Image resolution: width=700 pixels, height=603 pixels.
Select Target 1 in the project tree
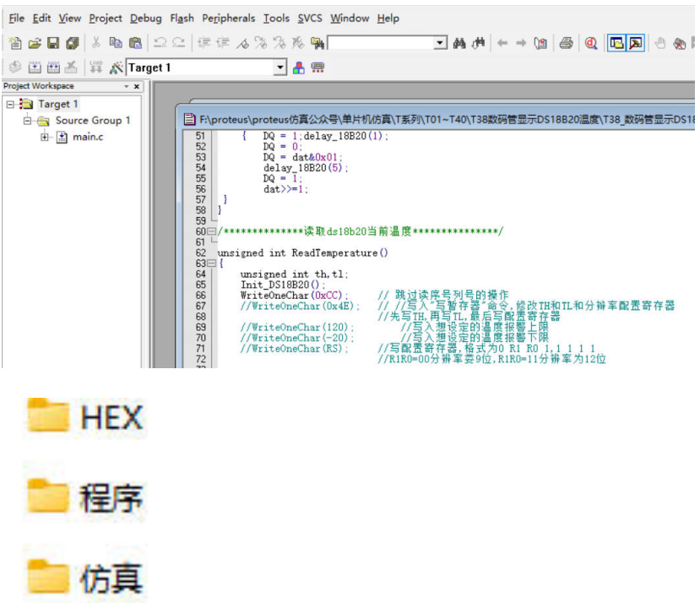58,105
